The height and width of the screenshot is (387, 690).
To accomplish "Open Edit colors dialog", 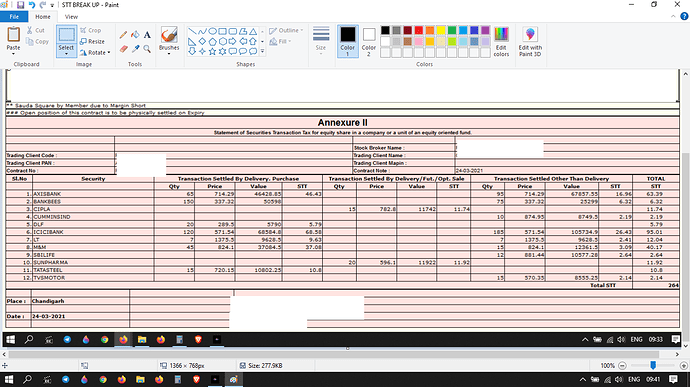I will point(501,41).
